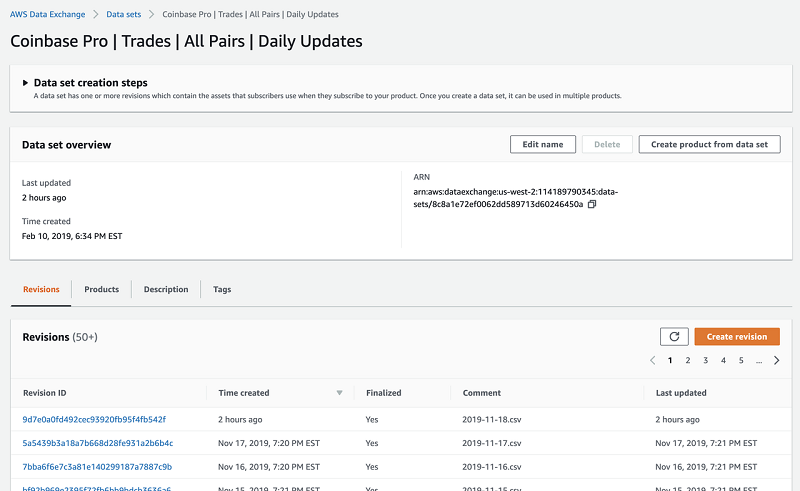Image resolution: width=800 pixels, height=491 pixels.
Task: Create product from data set
Action: click(x=709, y=144)
